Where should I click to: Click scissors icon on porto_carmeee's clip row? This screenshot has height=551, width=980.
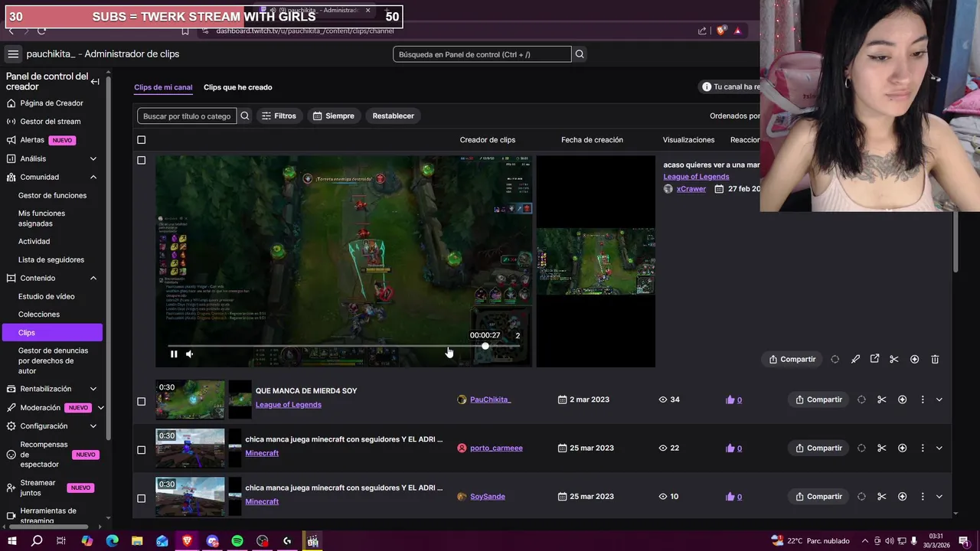(x=881, y=448)
